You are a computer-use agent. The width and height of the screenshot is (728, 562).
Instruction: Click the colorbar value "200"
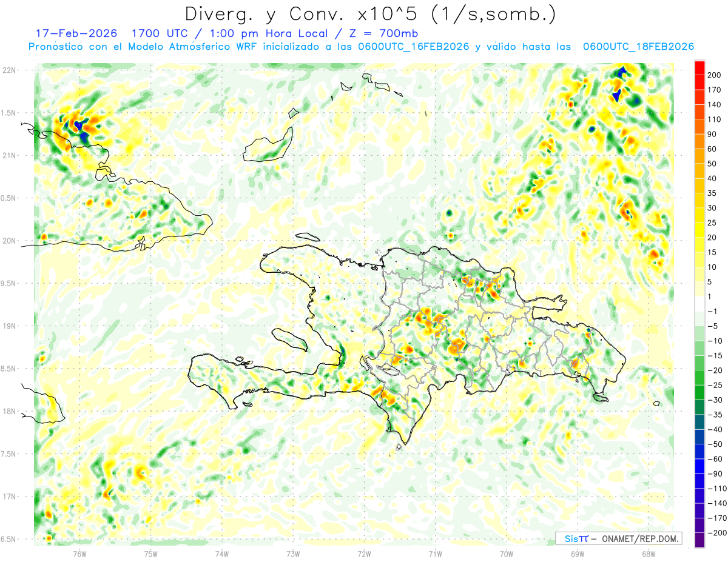pyautogui.click(x=714, y=75)
